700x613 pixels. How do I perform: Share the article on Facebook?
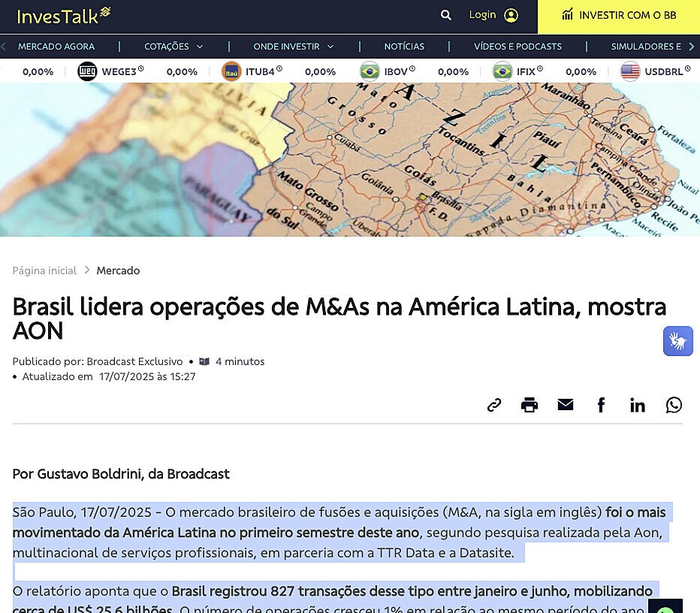coord(602,404)
